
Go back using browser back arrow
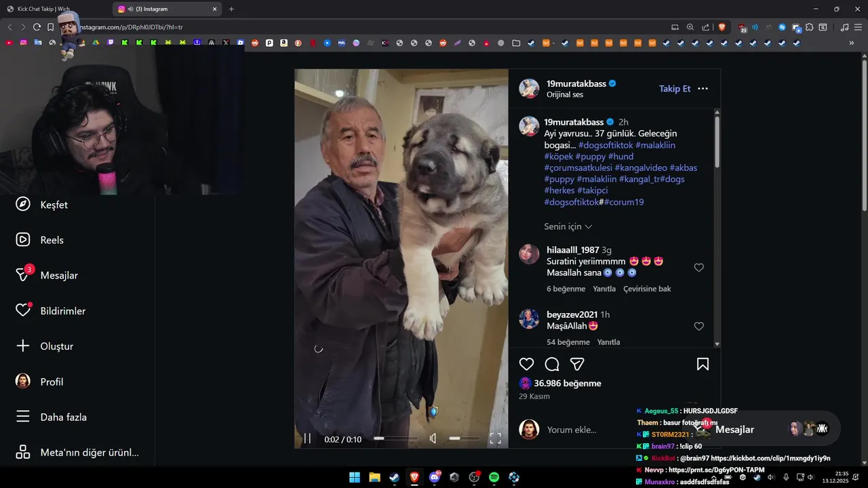[x=9, y=27]
